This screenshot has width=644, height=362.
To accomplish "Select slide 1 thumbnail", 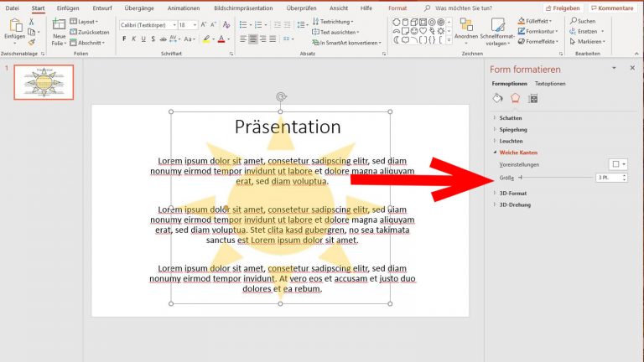I will pyautogui.click(x=44, y=82).
